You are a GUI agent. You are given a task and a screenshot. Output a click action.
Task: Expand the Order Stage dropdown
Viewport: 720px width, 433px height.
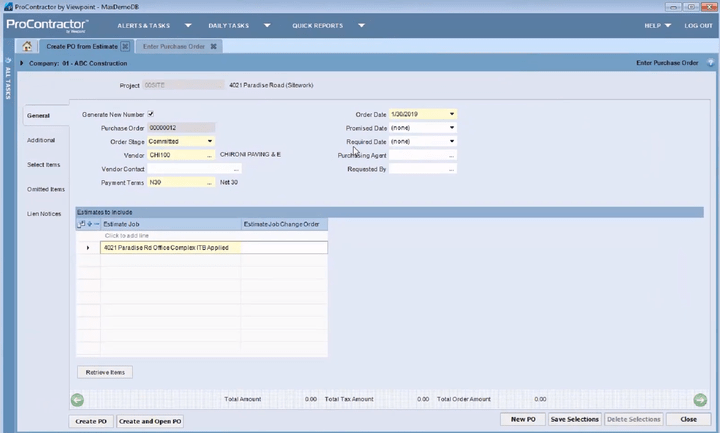pyautogui.click(x=209, y=141)
